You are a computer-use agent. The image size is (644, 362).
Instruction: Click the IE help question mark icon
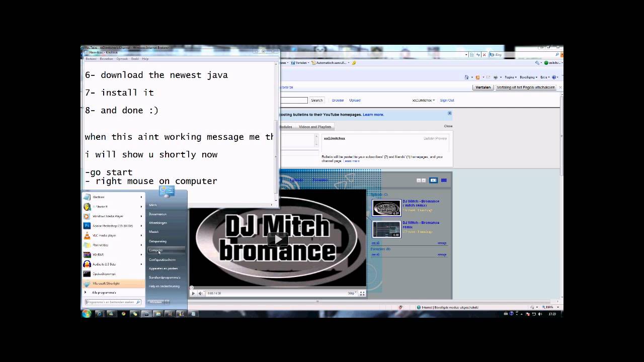(x=554, y=77)
